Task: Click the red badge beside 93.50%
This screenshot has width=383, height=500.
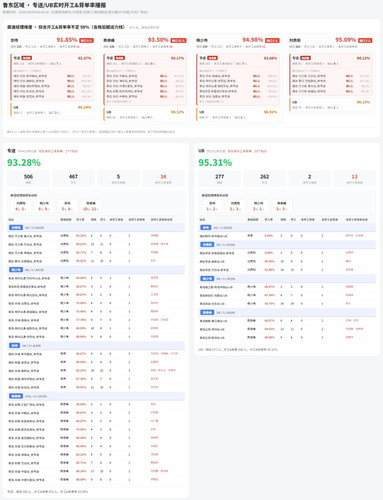Action: (x=179, y=40)
